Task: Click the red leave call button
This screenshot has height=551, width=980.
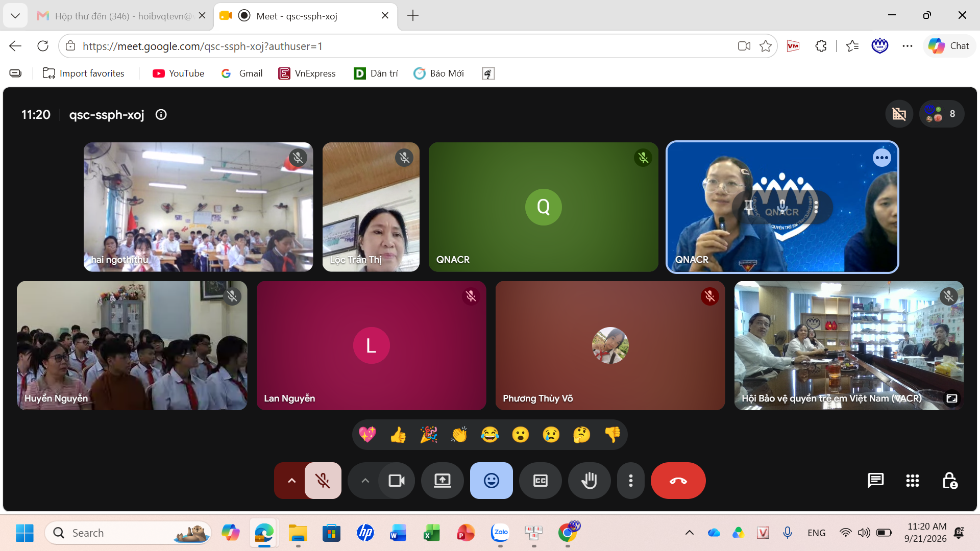Action: point(678,481)
